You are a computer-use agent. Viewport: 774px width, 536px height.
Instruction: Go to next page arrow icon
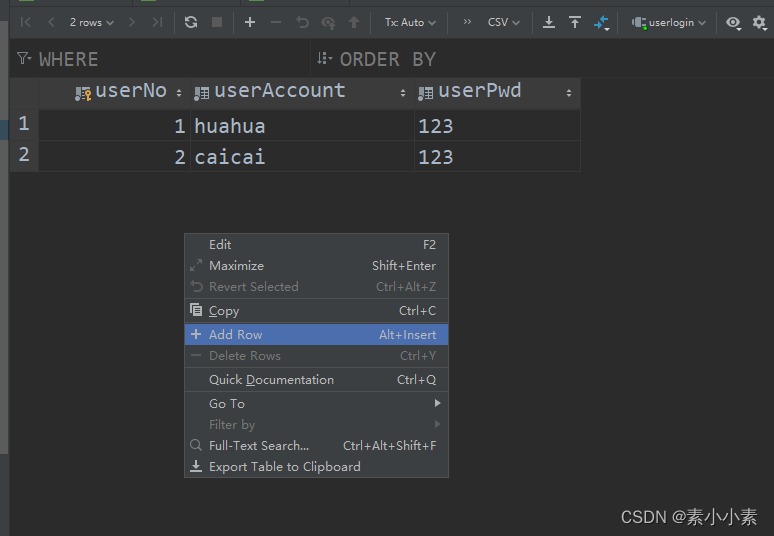[x=131, y=22]
